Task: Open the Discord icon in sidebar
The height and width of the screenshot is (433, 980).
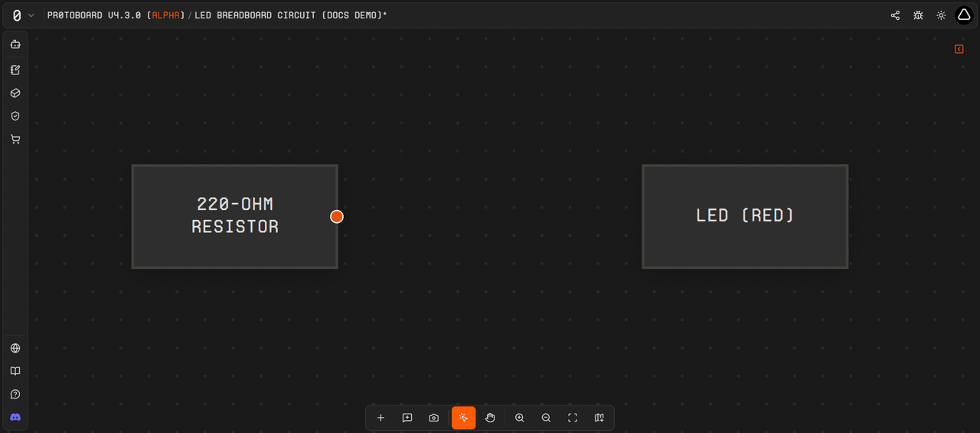Action: click(15, 417)
